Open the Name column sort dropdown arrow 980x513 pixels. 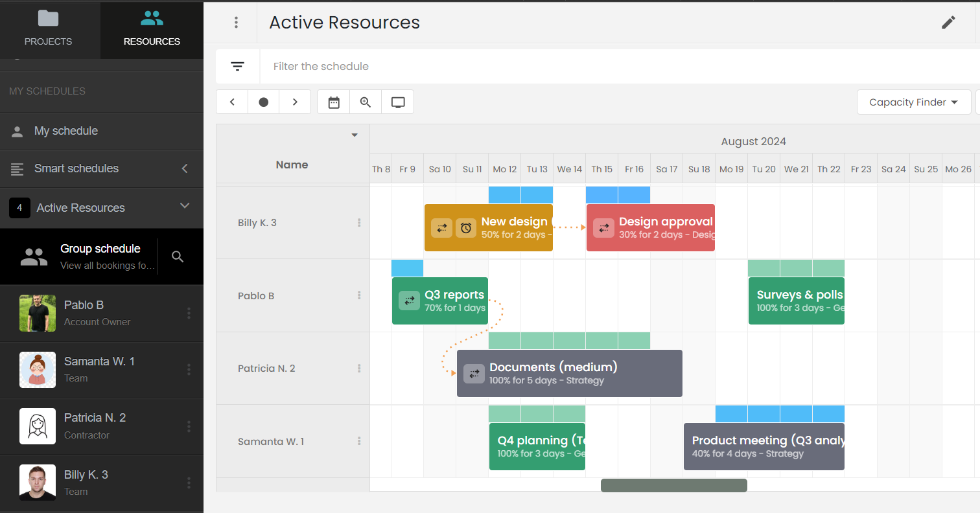click(355, 135)
